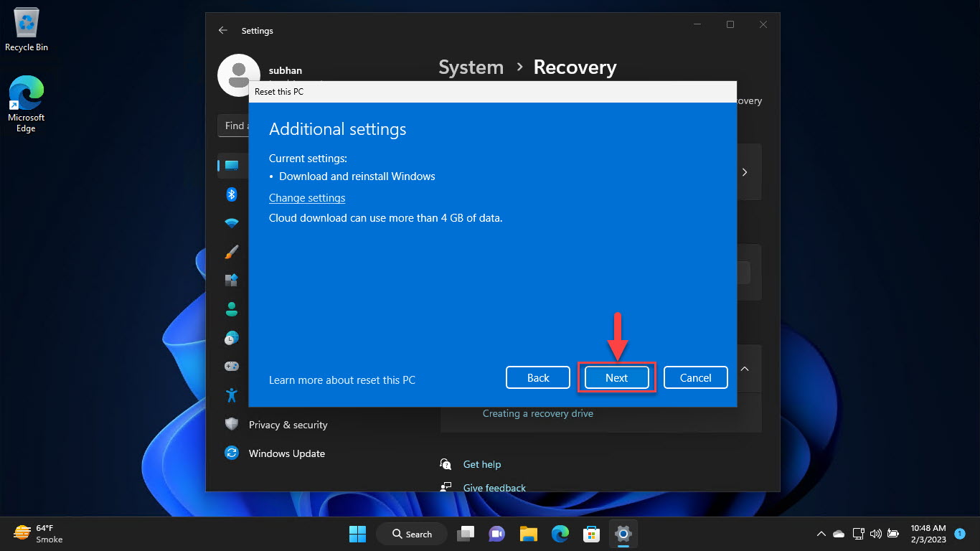Open Gaming controller icon in sidebar
Screen dimensions: 980x551
(232, 367)
